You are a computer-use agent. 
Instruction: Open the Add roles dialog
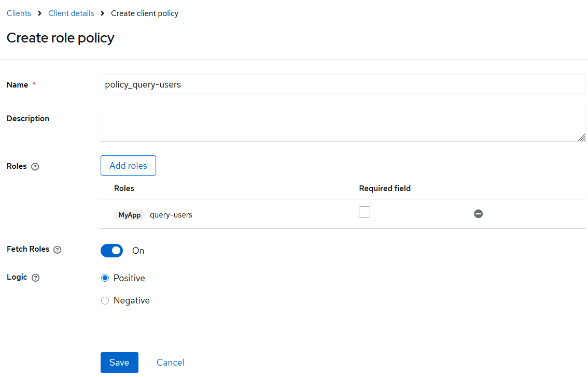coord(128,165)
